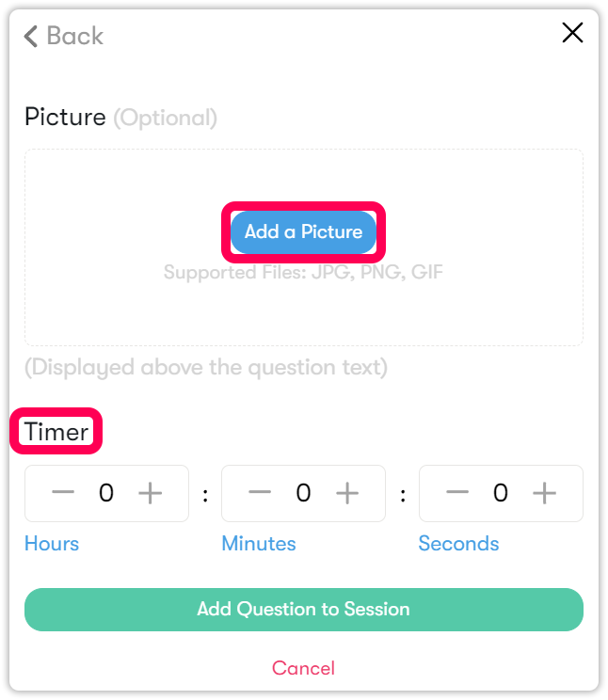
Task: Click the Timer heading label
Action: tap(56, 432)
